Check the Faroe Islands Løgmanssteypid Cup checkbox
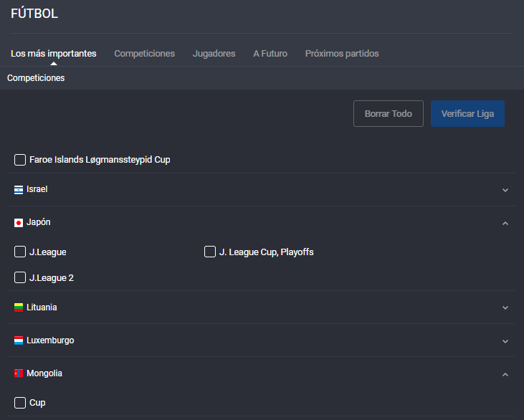The image size is (524, 420). [20, 160]
